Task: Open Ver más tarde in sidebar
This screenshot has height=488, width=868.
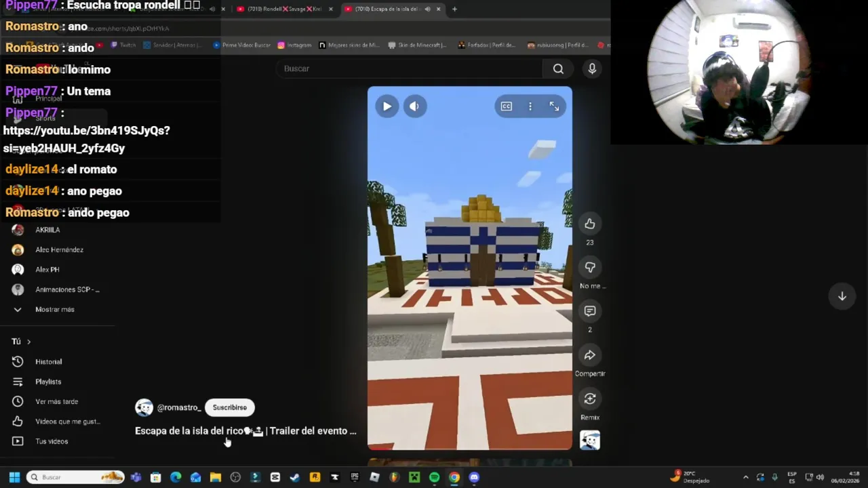Action: pos(56,401)
